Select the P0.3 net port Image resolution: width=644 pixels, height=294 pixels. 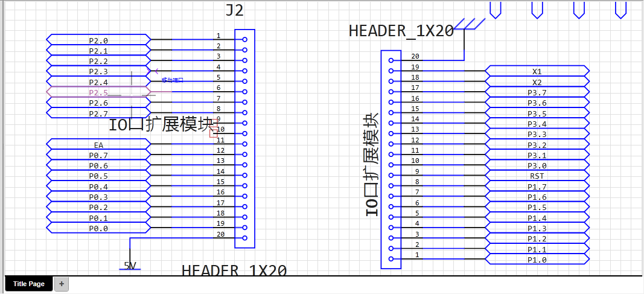coord(98,197)
